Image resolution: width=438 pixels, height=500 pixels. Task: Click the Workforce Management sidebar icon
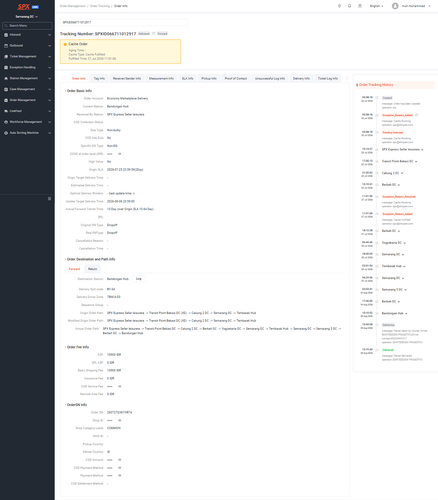coord(6,122)
